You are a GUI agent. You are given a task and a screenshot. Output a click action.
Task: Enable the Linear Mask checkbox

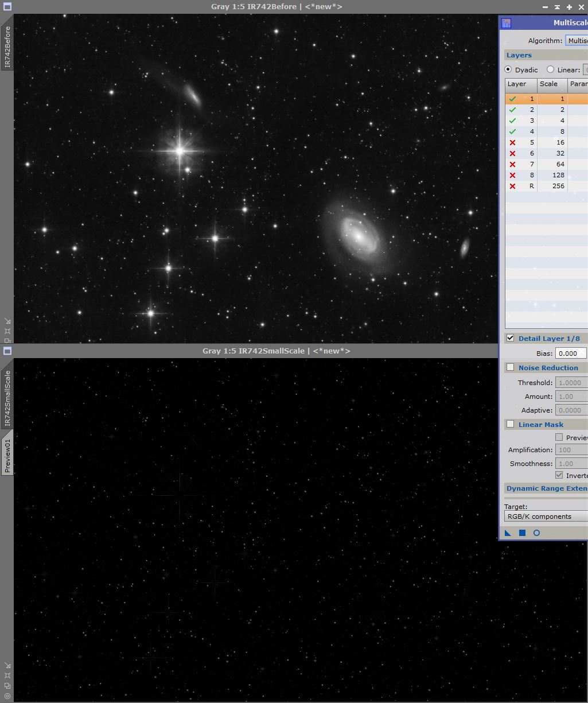(511, 424)
